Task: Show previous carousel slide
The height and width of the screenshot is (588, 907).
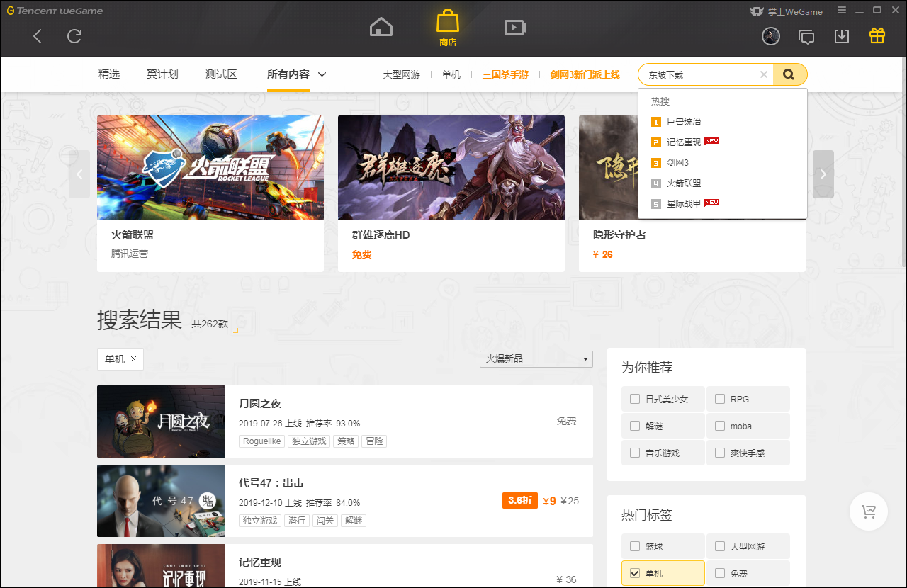Action: point(79,174)
